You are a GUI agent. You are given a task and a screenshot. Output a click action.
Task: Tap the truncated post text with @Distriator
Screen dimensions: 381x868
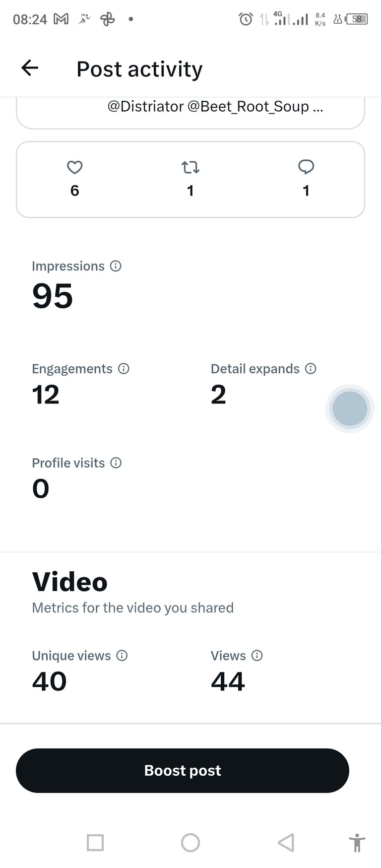(215, 107)
